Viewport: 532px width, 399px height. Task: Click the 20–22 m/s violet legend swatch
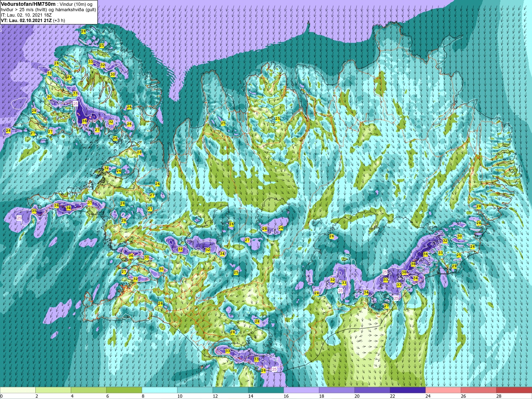(x=372, y=390)
